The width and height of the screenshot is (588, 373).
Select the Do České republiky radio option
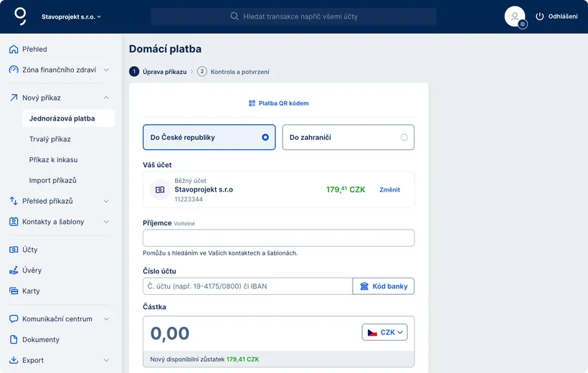[x=265, y=137]
